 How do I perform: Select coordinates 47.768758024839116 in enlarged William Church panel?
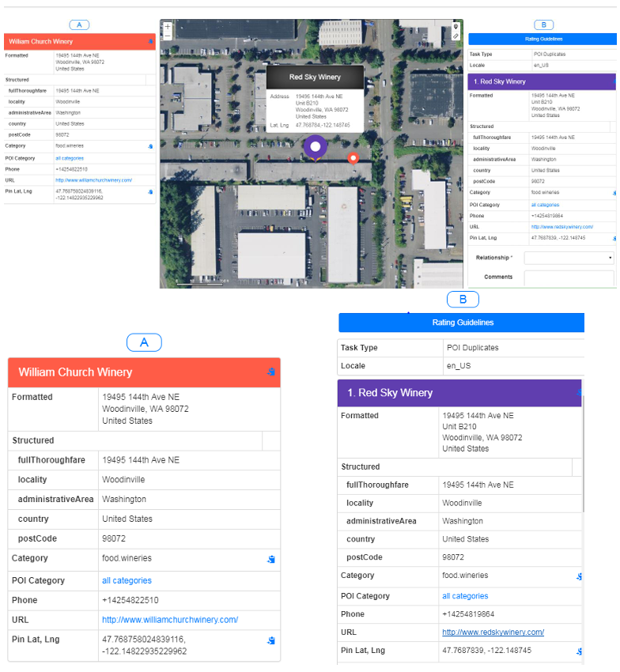pos(144,640)
